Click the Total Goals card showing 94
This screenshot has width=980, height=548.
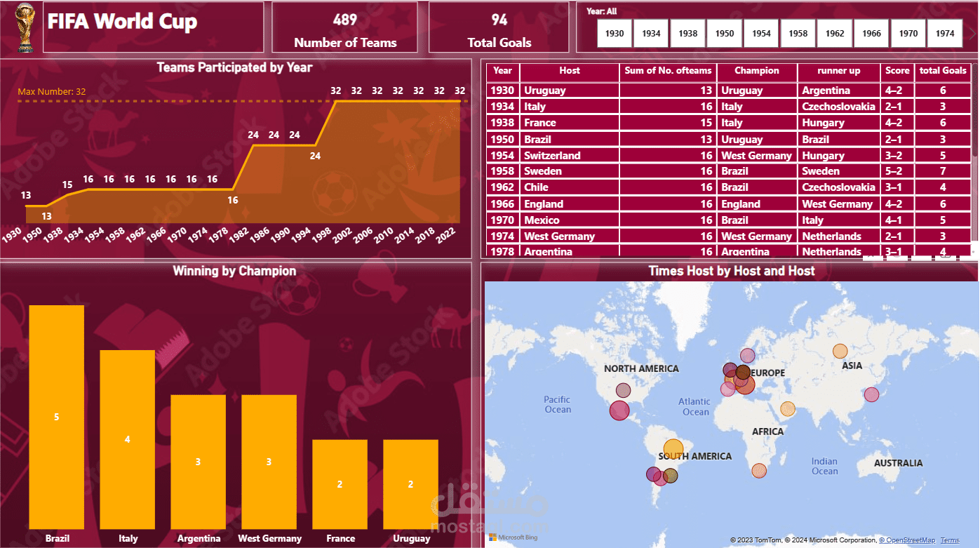499,27
